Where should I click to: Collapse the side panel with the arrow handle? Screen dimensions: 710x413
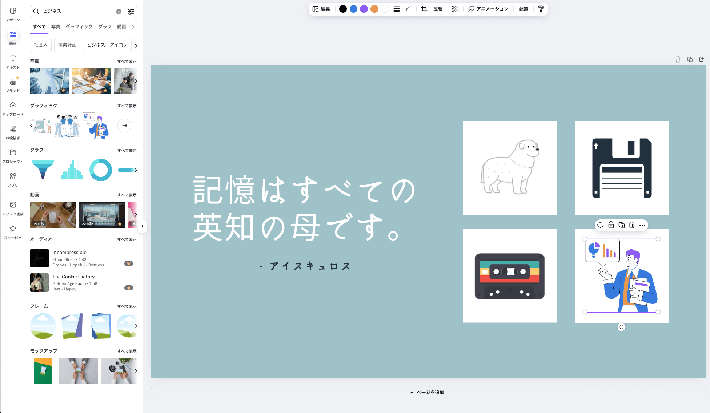(x=143, y=226)
